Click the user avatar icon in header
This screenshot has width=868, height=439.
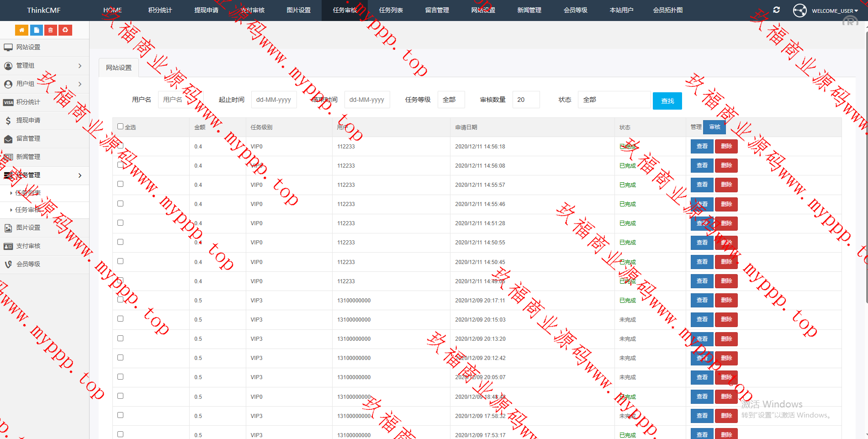tap(799, 10)
